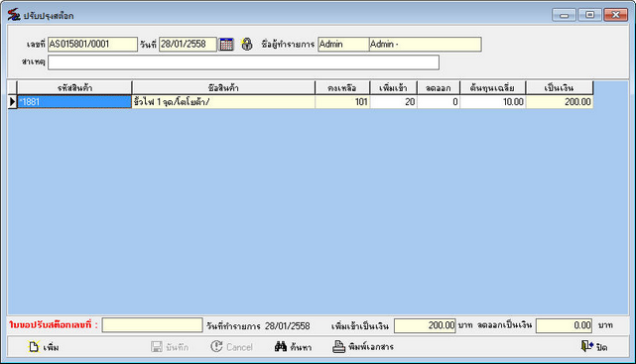Click the ใบขอปรับสต๊อกเลขที่ input field
This screenshot has width=636, height=364.
pos(152,325)
